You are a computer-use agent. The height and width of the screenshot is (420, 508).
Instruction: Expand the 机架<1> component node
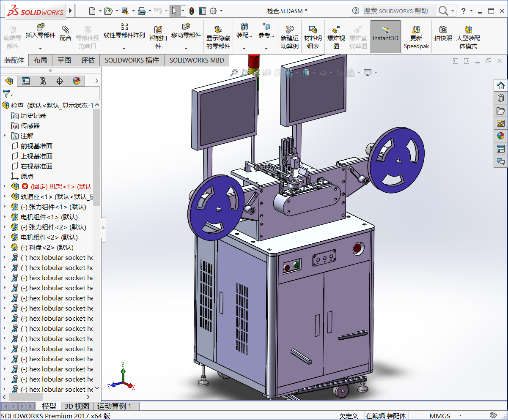(5, 186)
